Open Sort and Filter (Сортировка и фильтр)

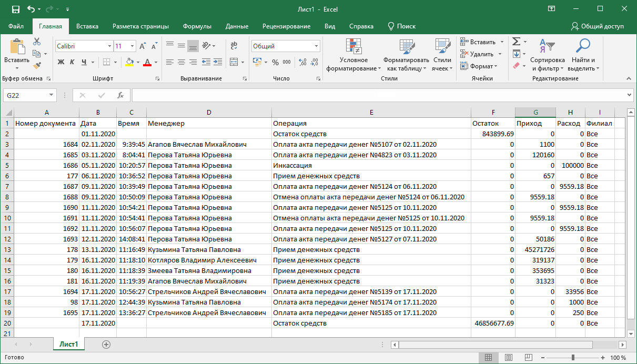(x=548, y=55)
